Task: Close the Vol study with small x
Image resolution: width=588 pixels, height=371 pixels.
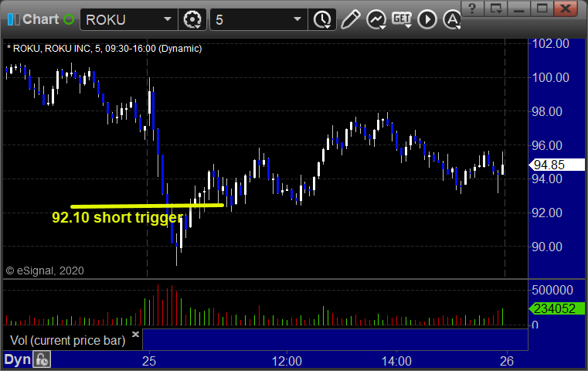Action: tap(136, 334)
